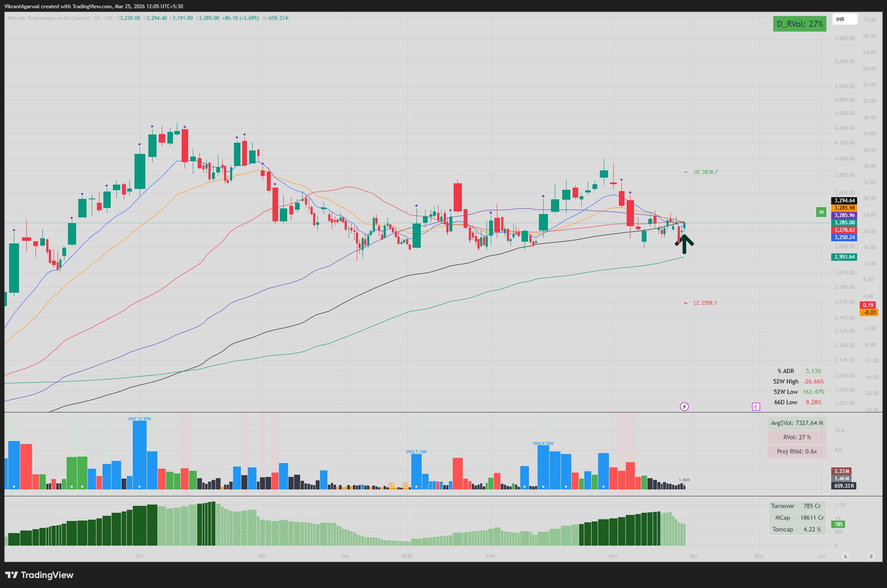Click the D_RVol: 27% badge
The width and height of the screenshot is (887, 588).
click(800, 24)
